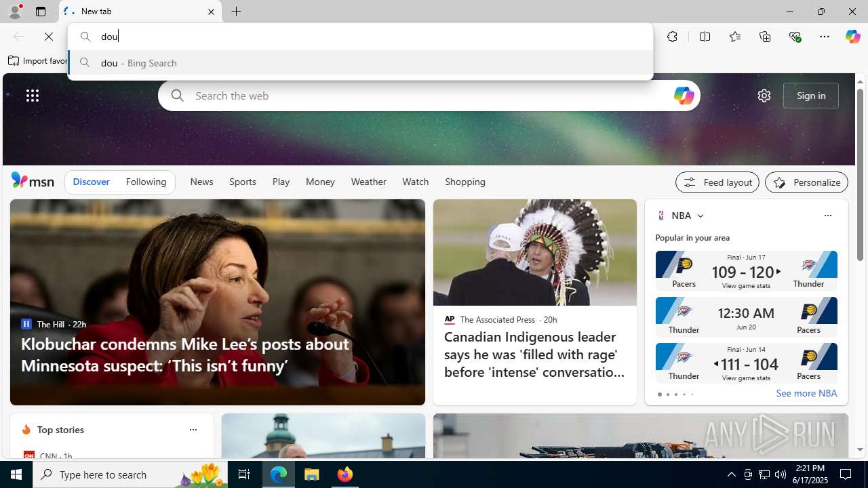Open the News tab
Screen dimensions: 868x488
coord(201,182)
